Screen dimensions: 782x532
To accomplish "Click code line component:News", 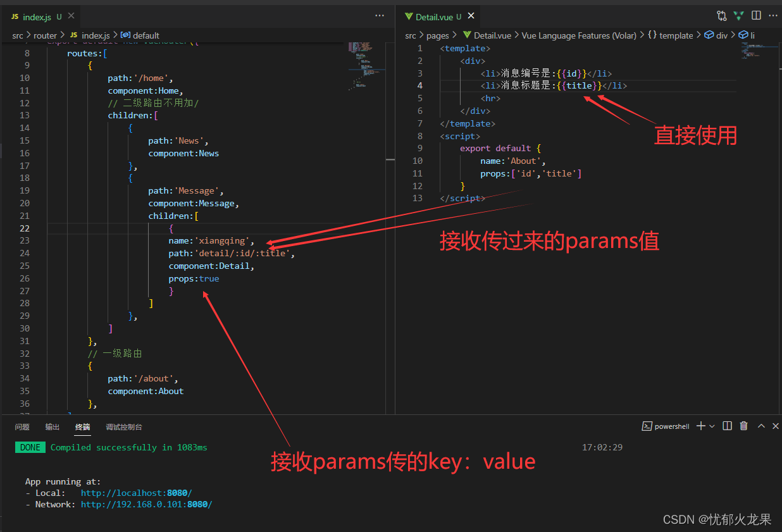I will (183, 153).
